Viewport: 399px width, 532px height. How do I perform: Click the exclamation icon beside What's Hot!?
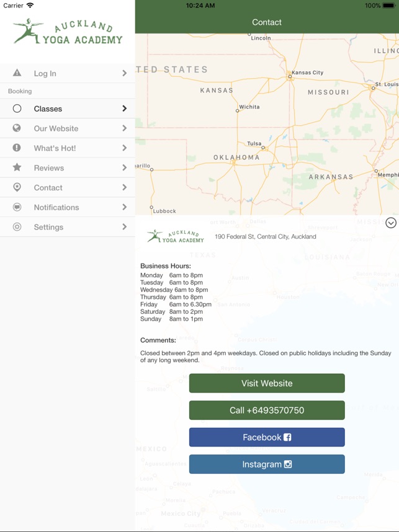click(x=17, y=148)
